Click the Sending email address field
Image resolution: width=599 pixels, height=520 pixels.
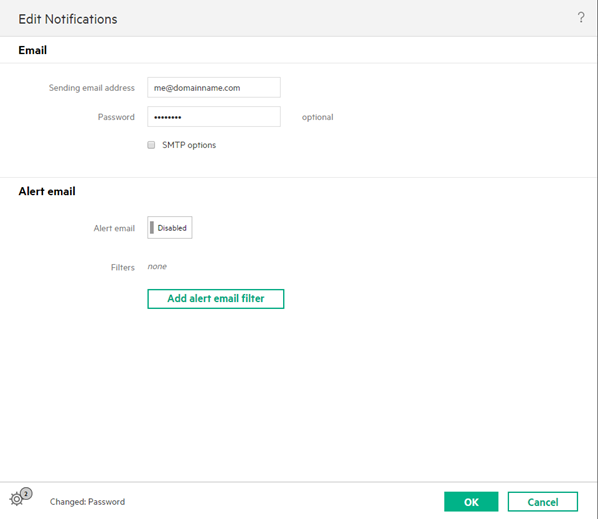[x=214, y=87]
